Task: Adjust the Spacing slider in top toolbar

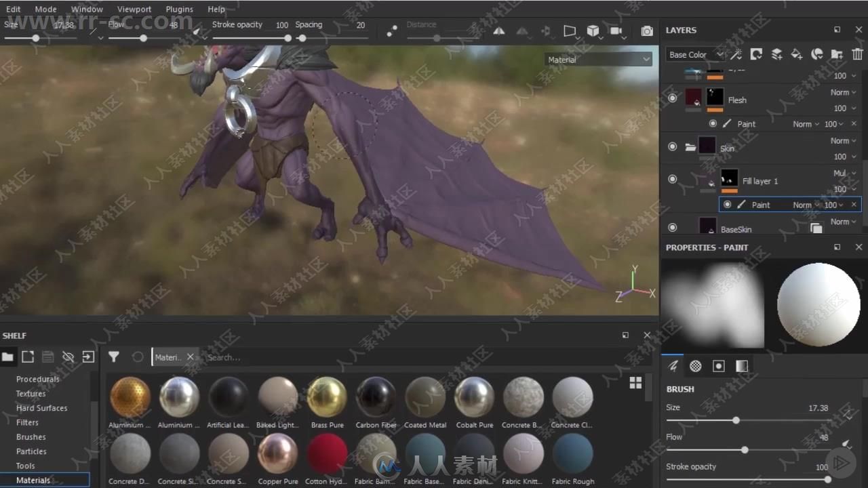Action: pos(332,38)
